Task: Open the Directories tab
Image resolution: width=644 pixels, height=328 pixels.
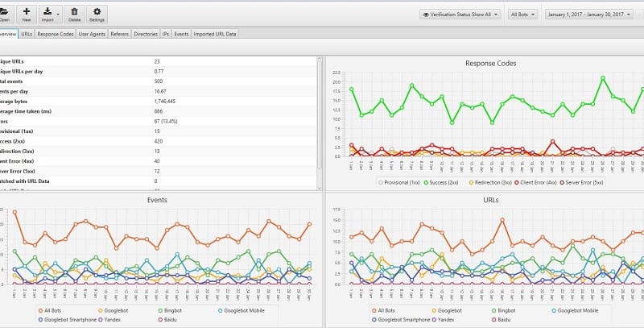Action: point(147,34)
